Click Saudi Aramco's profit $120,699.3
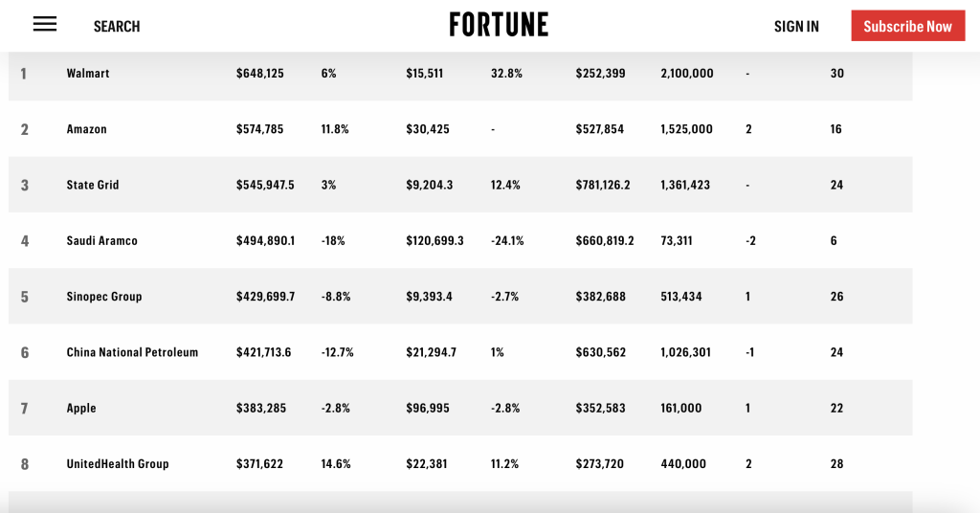Image resolution: width=980 pixels, height=513 pixels. tap(434, 241)
